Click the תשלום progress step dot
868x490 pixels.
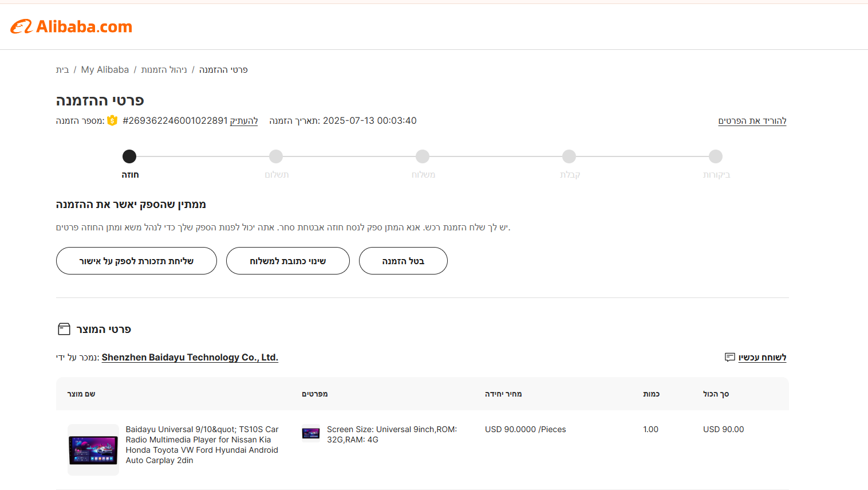coord(276,156)
